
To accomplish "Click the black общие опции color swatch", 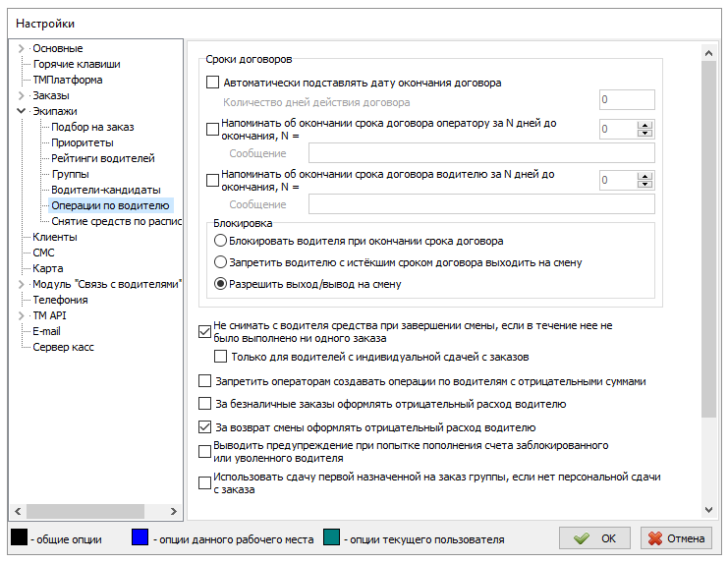I will [x=18, y=538].
